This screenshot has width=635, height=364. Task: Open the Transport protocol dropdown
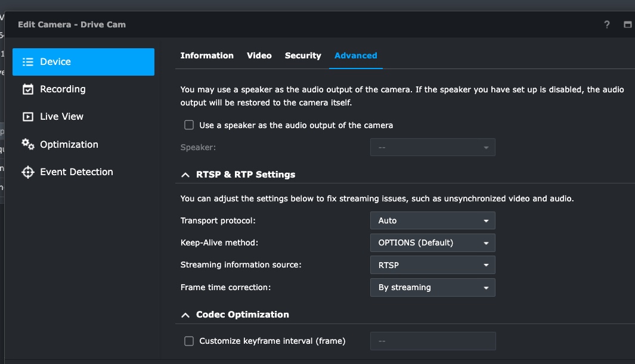click(x=432, y=220)
